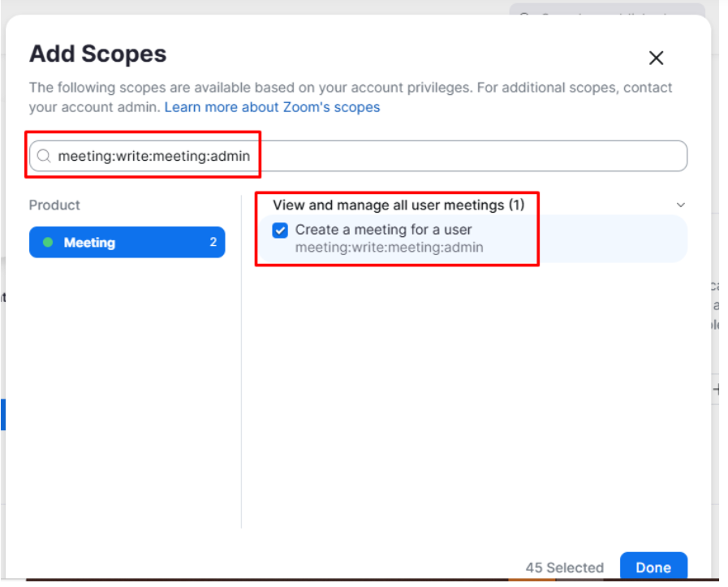
Task: Click the magnifier icon in scope search
Action: click(44, 156)
